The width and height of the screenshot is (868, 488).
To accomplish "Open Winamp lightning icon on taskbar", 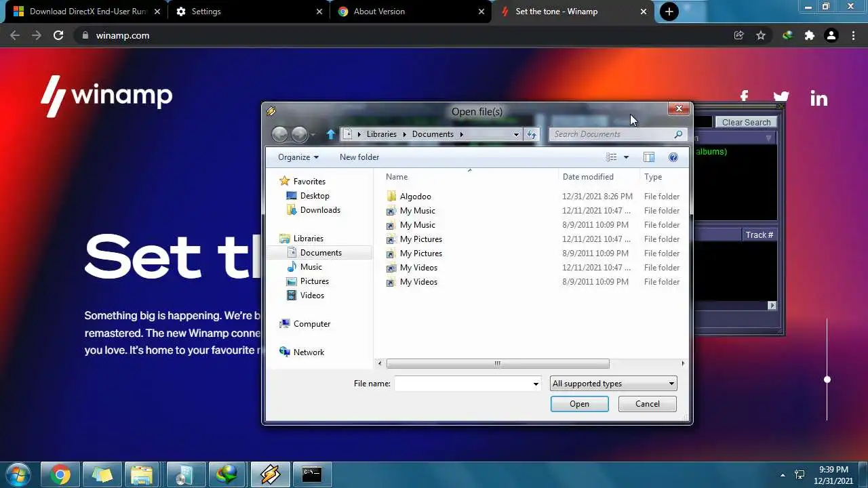I will pyautogui.click(x=270, y=475).
